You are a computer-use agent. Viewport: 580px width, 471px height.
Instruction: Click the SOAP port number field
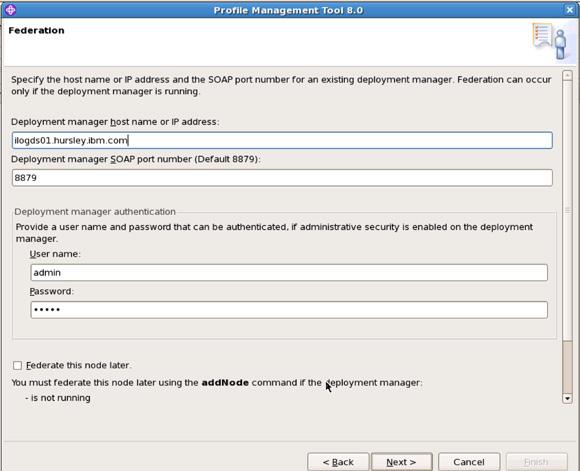tap(282, 178)
